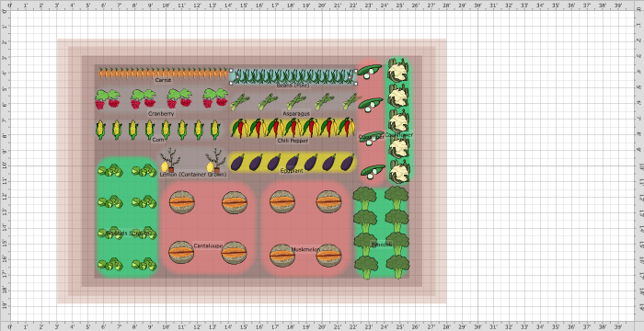Viewport: 644px width, 331px height.
Task: Click the Brussels Sprouts label
Action: (x=128, y=234)
